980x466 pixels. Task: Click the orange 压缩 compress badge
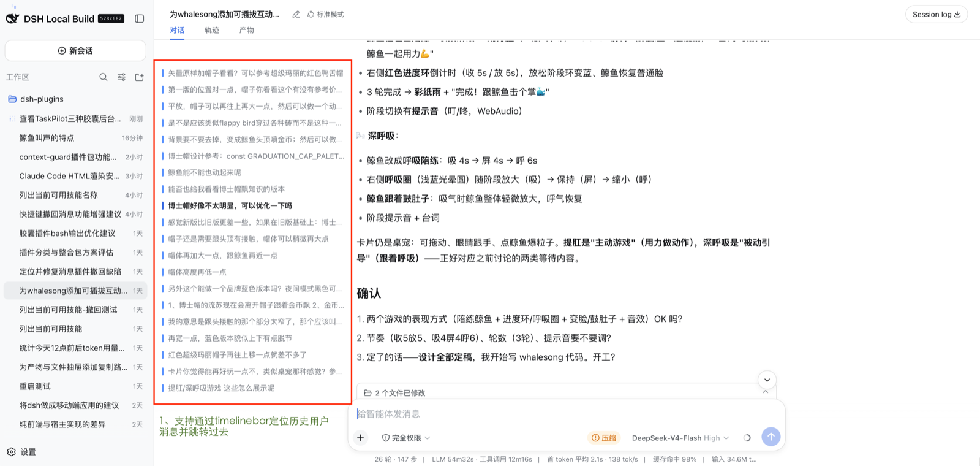pyautogui.click(x=604, y=438)
